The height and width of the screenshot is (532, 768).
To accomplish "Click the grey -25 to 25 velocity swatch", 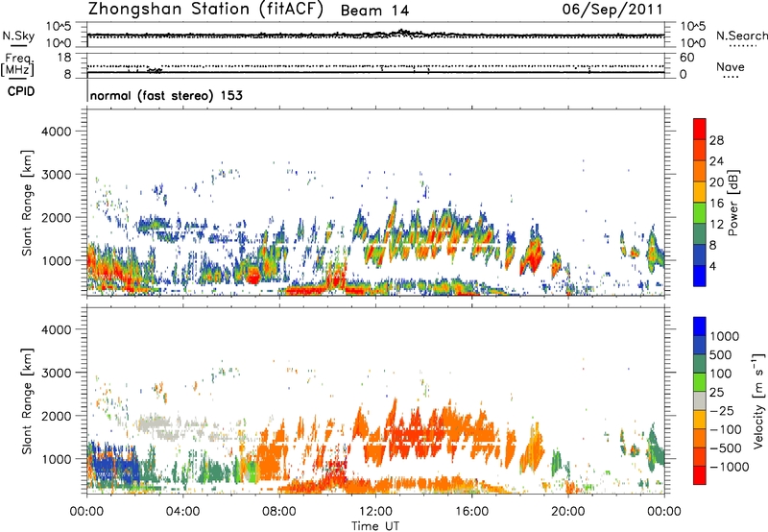I will [700, 400].
